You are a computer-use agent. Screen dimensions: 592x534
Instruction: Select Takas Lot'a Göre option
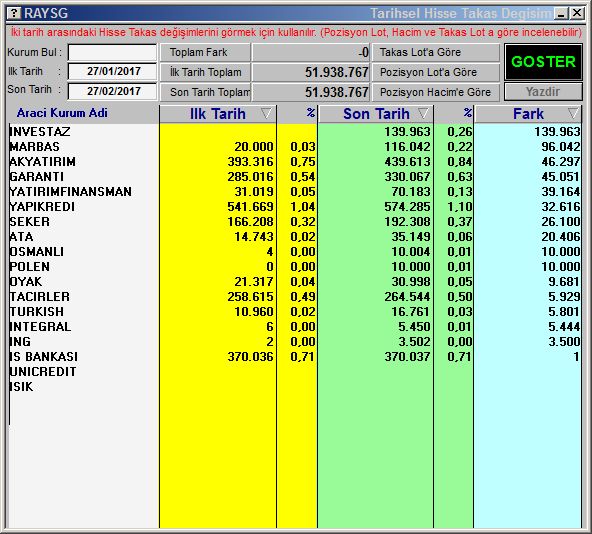[436, 52]
